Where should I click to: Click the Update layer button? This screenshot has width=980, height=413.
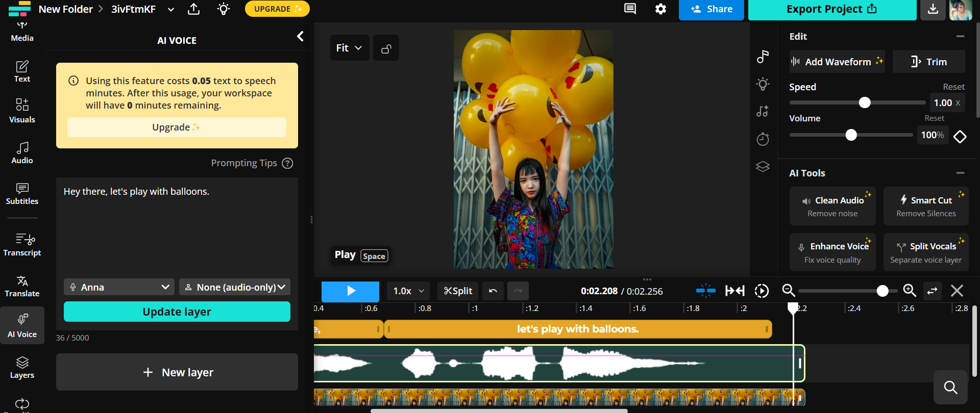[177, 312]
